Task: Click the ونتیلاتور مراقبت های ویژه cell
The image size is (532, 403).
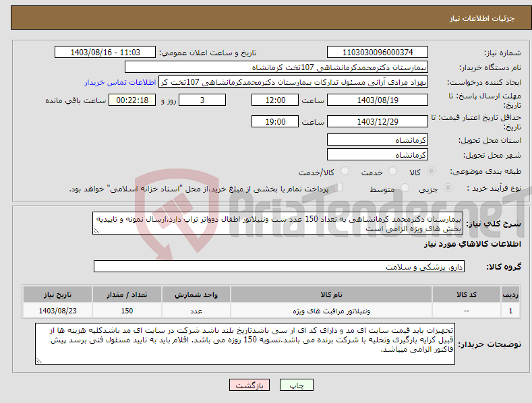Action: click(331, 311)
